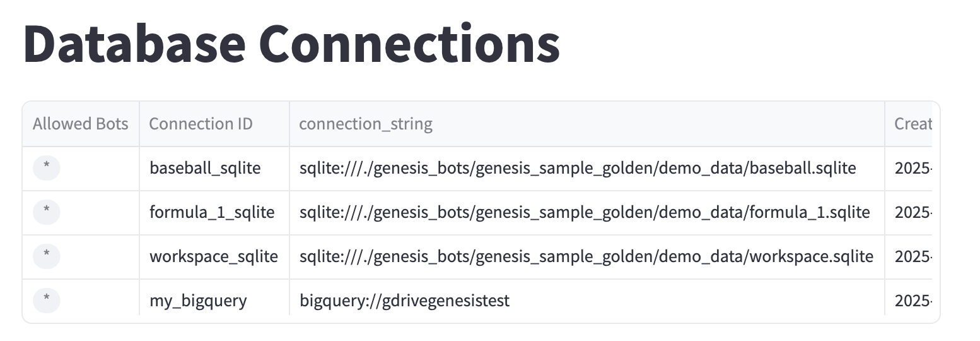
Task: Select the formula_1_sqlite connection ID cell
Action: (211, 212)
